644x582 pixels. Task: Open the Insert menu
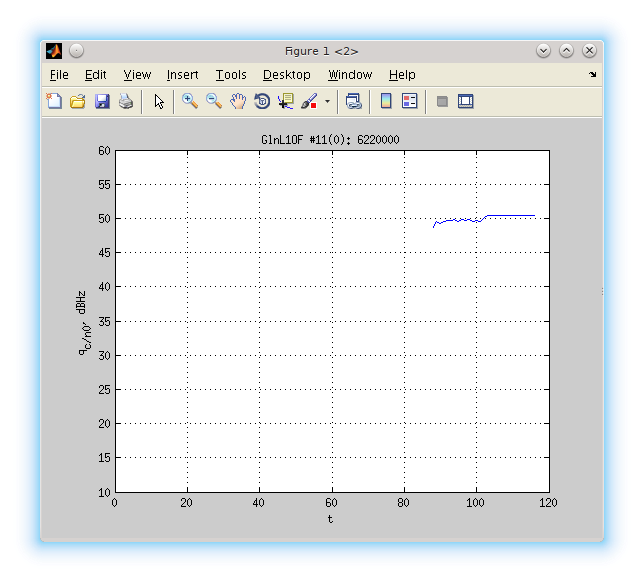click(x=182, y=75)
